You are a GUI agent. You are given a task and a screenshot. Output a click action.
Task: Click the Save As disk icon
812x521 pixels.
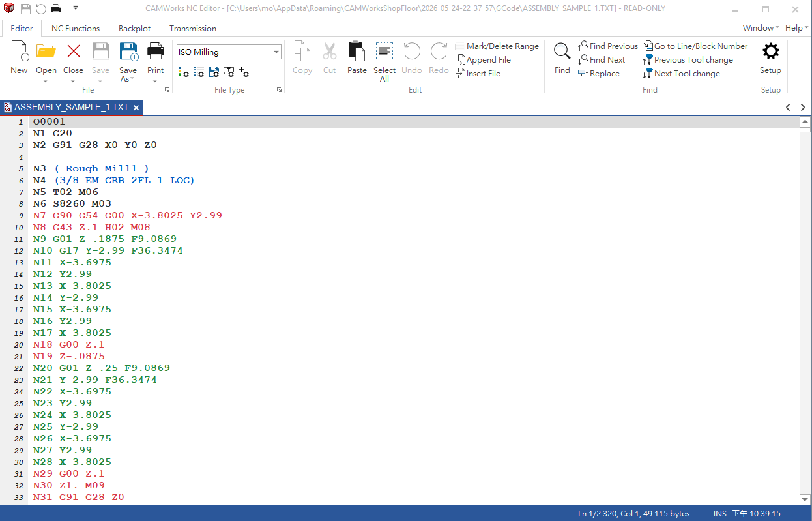click(x=128, y=52)
